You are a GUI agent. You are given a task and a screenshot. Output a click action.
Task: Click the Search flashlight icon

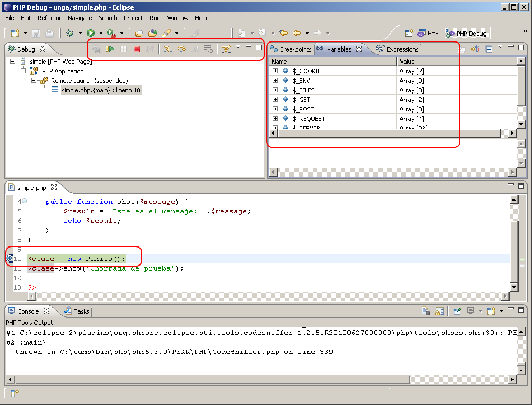pos(166,33)
